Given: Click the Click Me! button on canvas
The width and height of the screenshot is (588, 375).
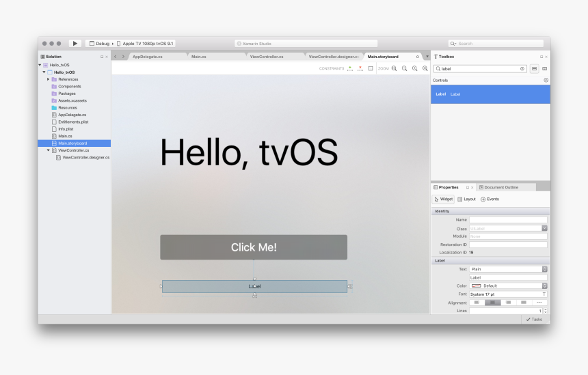Looking at the screenshot, I should (x=254, y=247).
